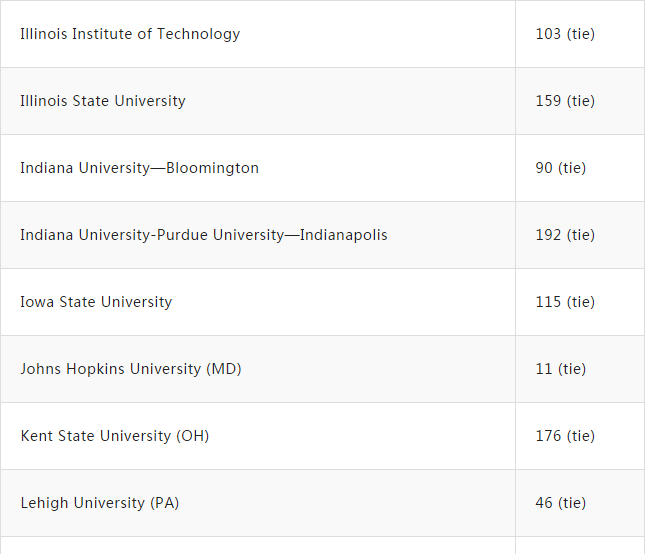Click the Iowa State University name
This screenshot has height=554, width=645.
tap(96, 302)
